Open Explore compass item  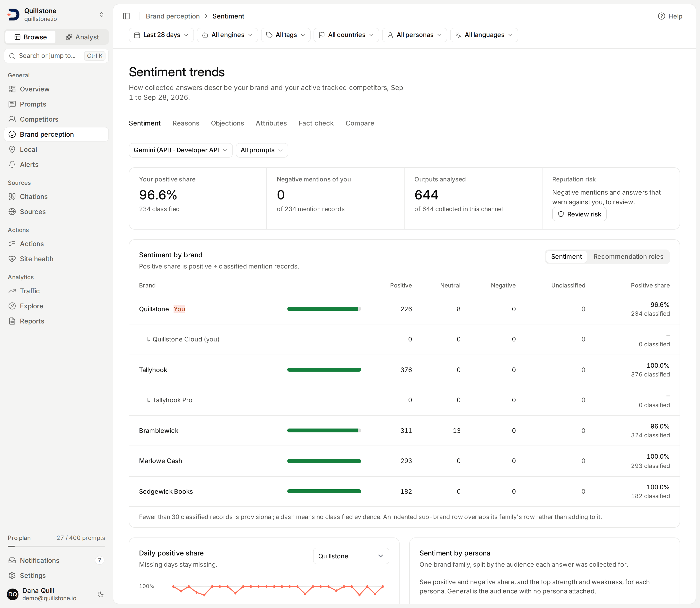tap(56, 306)
